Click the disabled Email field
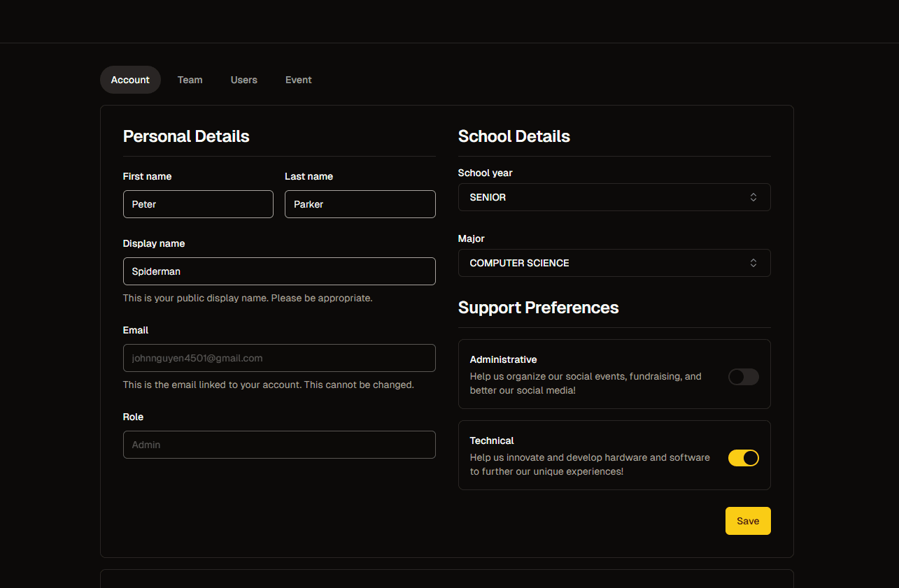899x588 pixels. tap(279, 358)
